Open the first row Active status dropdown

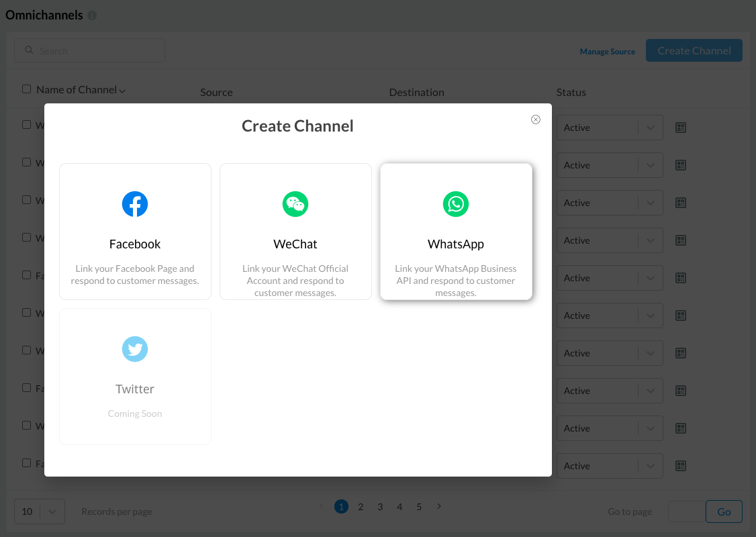pos(610,128)
